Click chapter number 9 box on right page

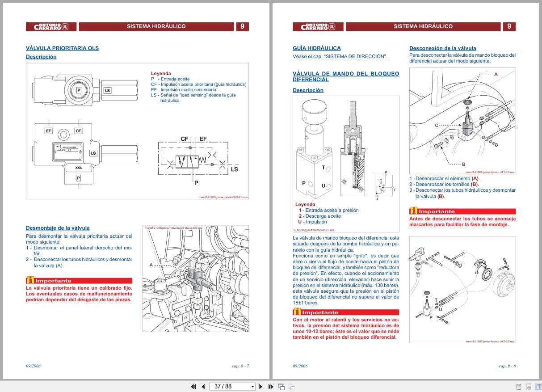(509, 26)
